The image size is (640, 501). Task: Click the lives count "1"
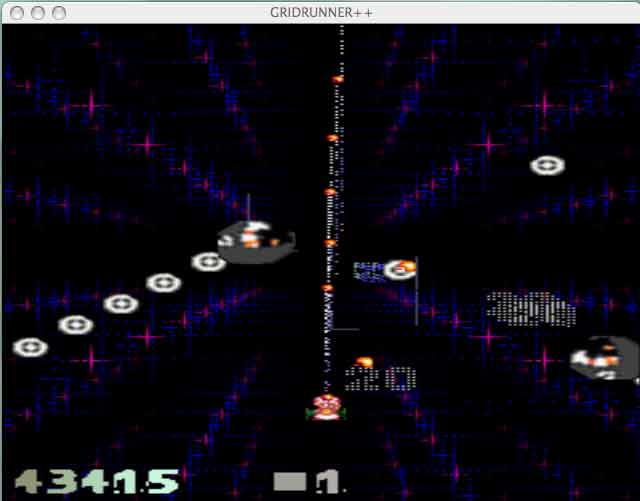[x=329, y=482]
